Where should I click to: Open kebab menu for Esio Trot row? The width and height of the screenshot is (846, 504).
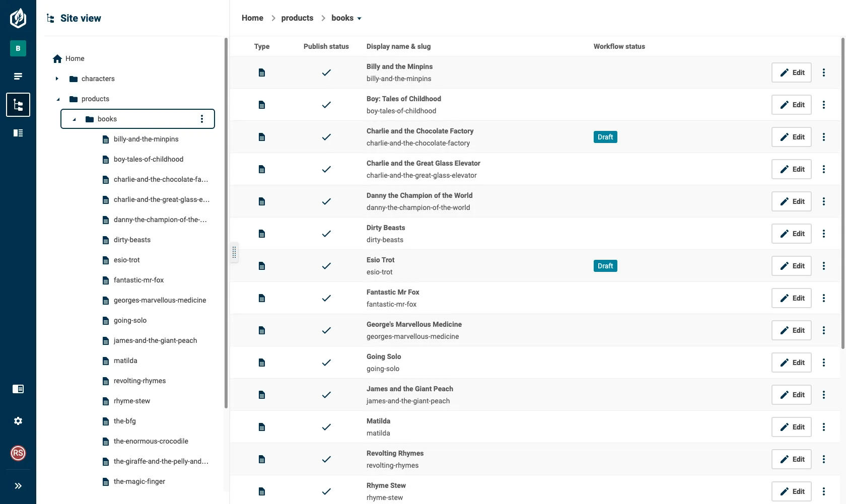(824, 266)
